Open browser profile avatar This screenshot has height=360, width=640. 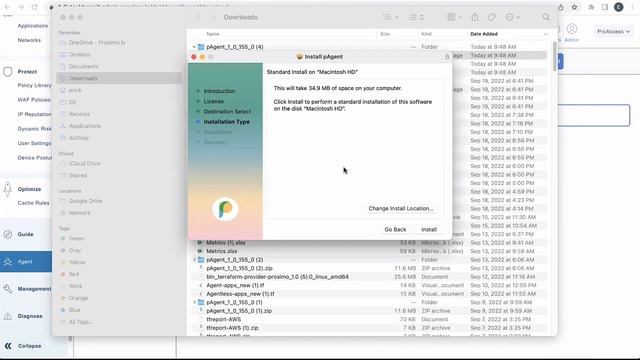[x=619, y=7]
